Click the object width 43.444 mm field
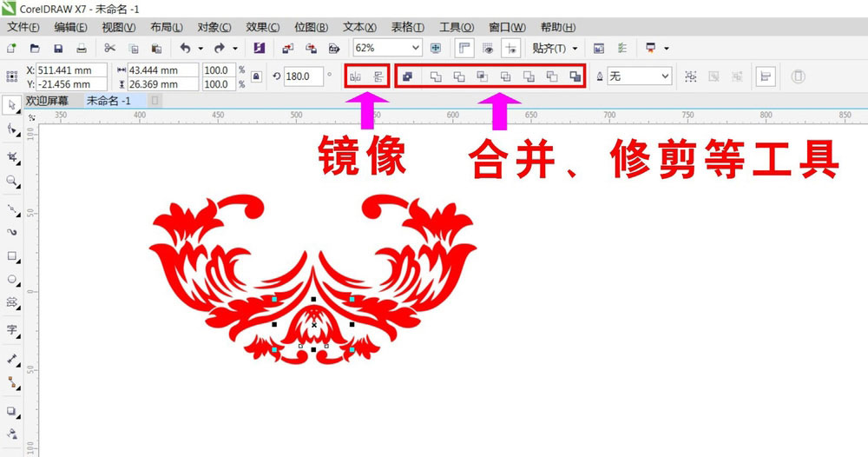This screenshot has height=457, width=868. tap(163, 70)
